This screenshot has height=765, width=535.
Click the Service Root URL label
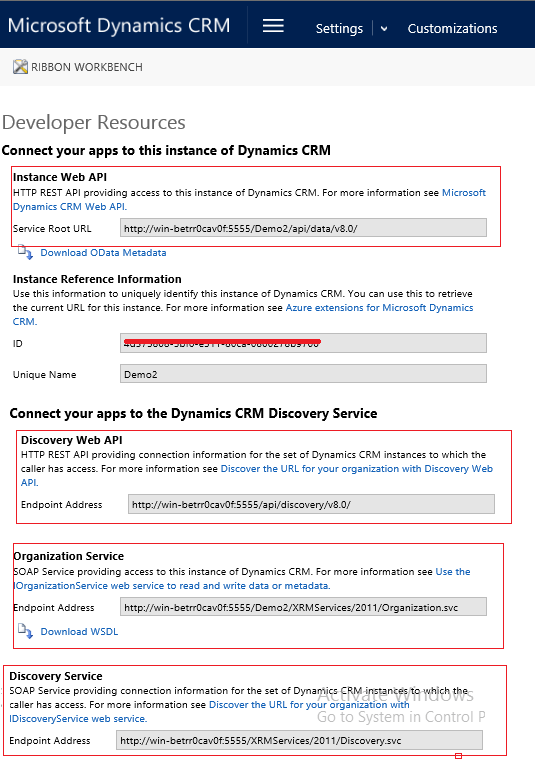pos(52,229)
